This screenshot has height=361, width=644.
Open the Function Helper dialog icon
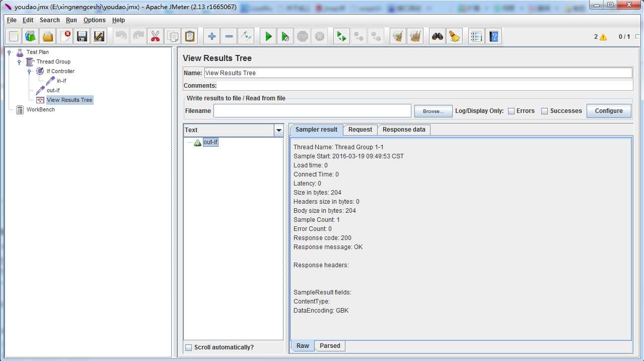click(x=477, y=36)
